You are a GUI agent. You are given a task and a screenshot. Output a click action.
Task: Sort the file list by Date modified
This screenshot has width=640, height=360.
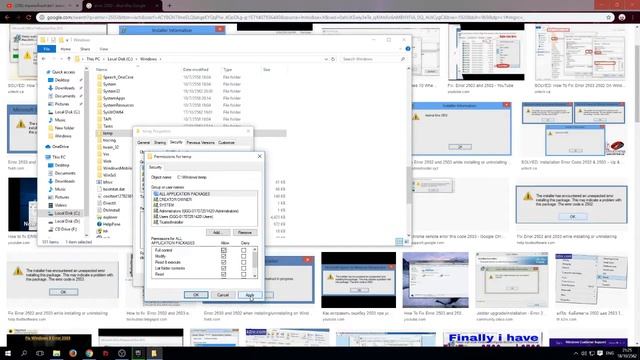pyautogui.click(x=196, y=70)
